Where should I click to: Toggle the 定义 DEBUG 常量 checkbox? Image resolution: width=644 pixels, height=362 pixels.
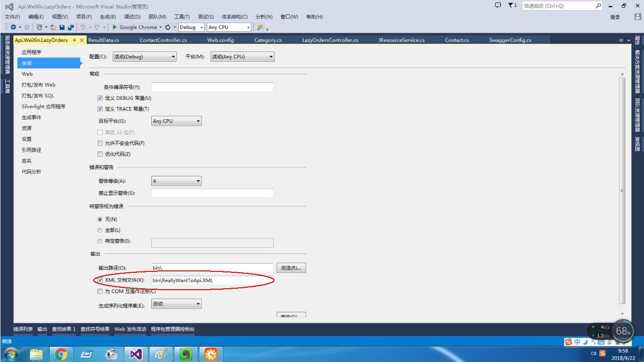pos(100,98)
